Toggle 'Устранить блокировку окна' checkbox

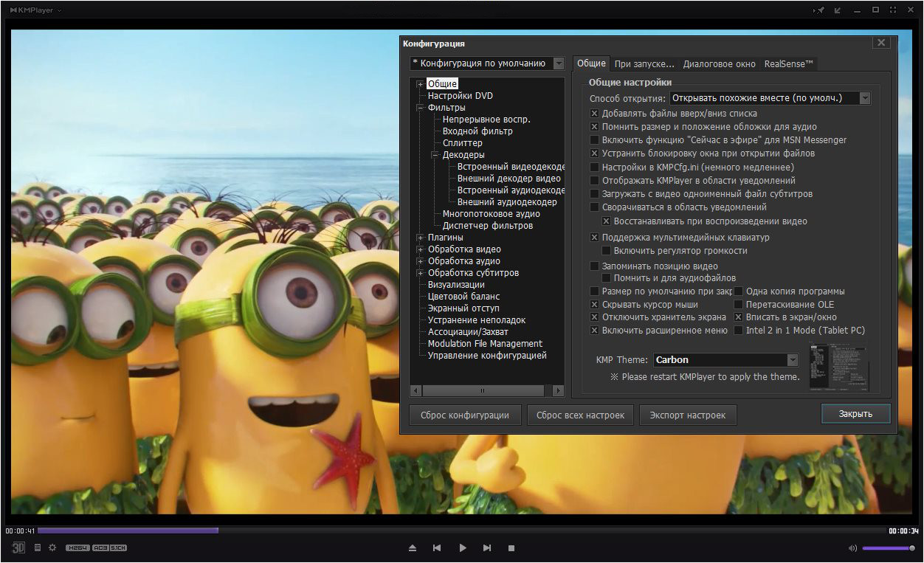pos(595,153)
